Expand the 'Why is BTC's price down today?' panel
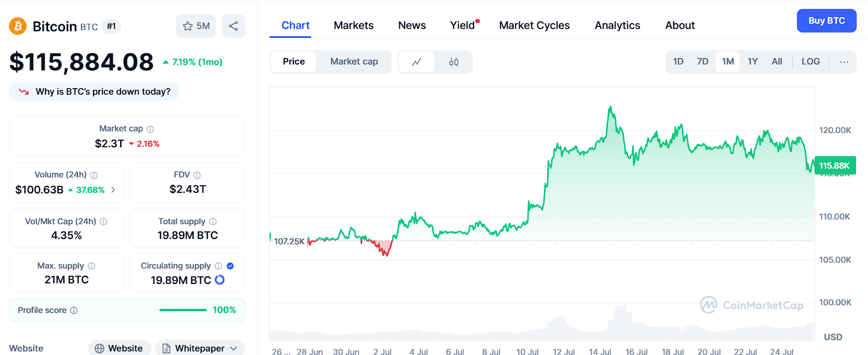This screenshot has width=868, height=355. coord(94,92)
